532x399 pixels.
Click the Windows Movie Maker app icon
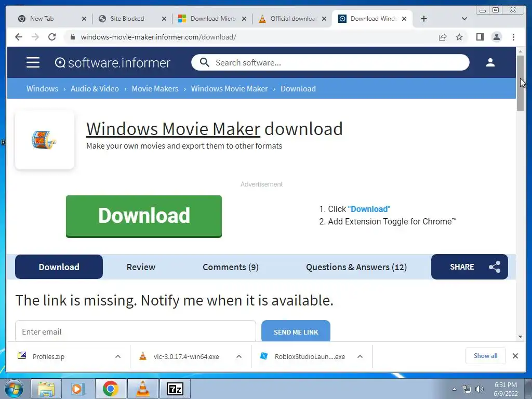(45, 140)
